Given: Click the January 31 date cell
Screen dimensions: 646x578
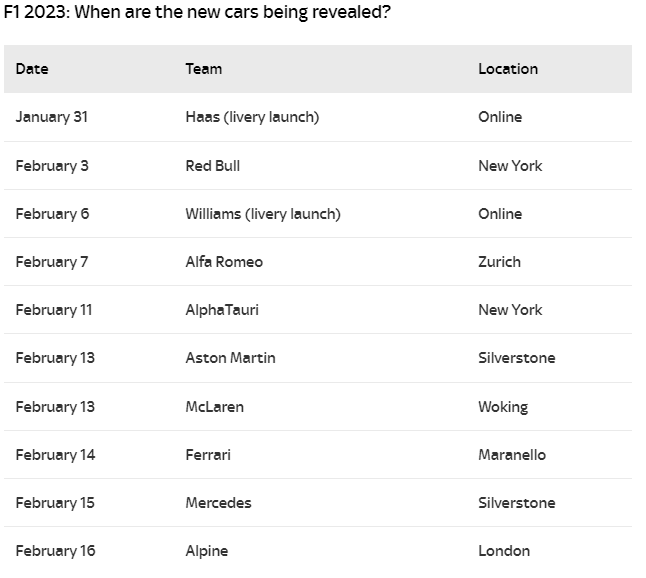Looking at the screenshot, I should click(x=52, y=117).
